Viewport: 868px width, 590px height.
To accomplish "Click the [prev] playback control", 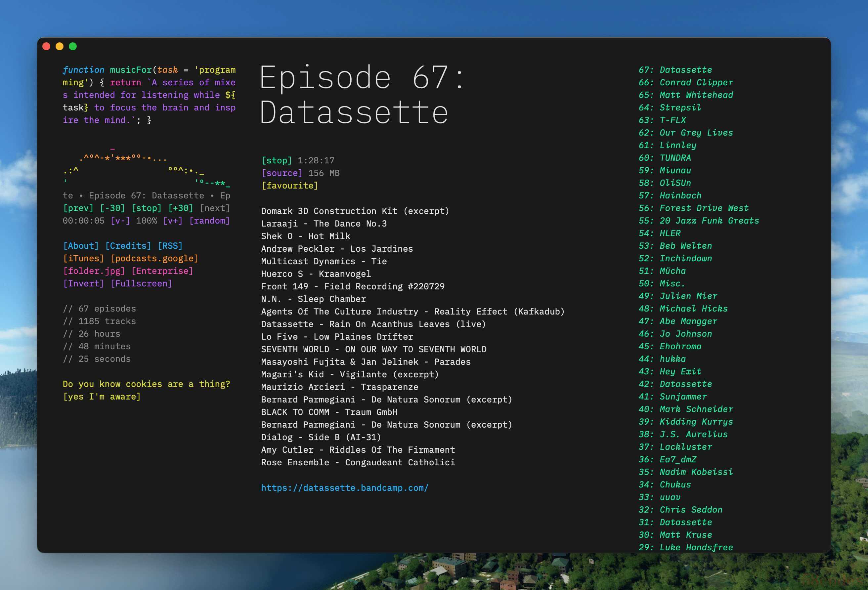I will (x=78, y=208).
